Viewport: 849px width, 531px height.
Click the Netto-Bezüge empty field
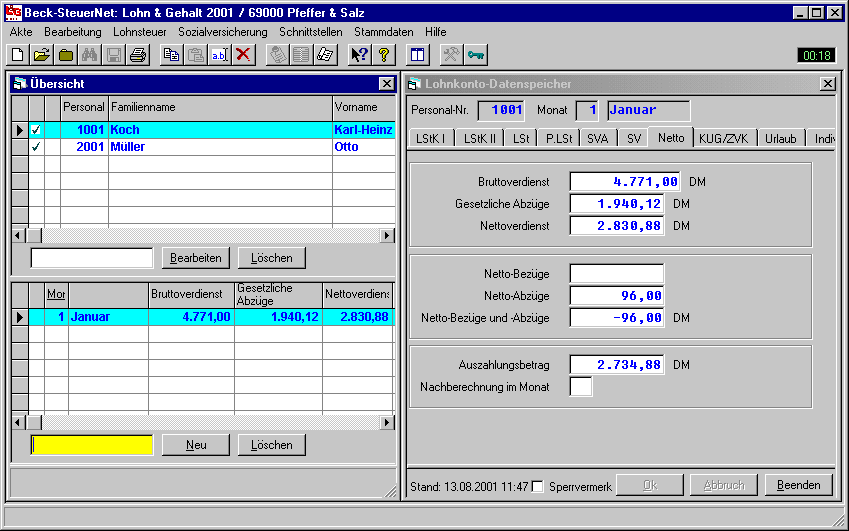pos(617,274)
